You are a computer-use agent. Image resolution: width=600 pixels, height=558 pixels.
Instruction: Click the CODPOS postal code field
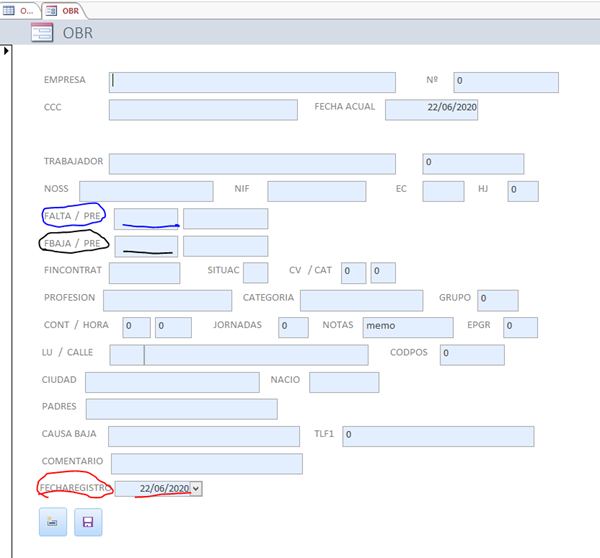(x=472, y=355)
